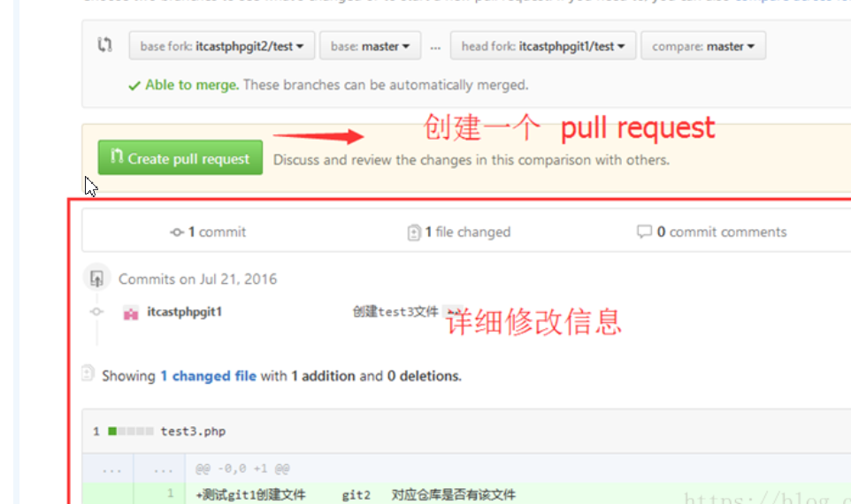Image resolution: width=851 pixels, height=504 pixels.
Task: Click line number 1 in the diff
Action: pos(171,493)
